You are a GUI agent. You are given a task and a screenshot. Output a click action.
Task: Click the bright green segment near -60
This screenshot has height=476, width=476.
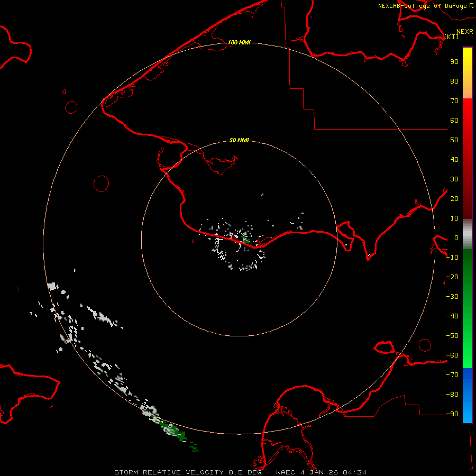[x=467, y=355]
